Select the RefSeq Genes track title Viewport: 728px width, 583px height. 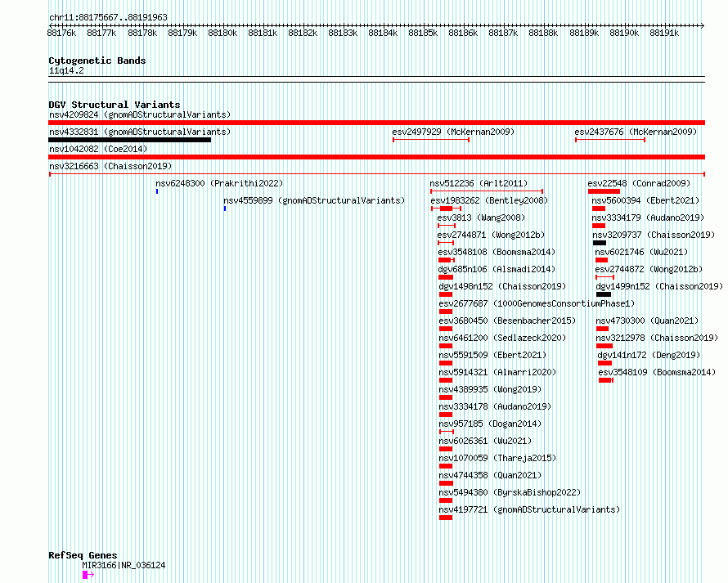[x=83, y=555]
